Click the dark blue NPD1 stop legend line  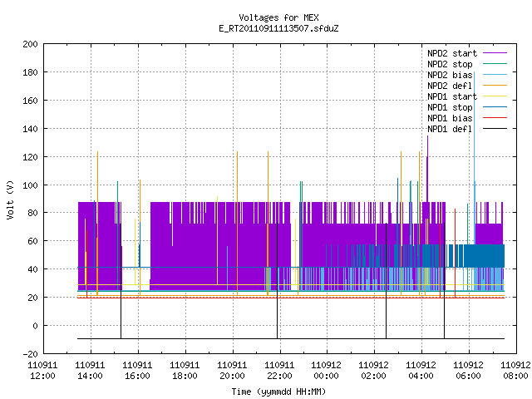[x=495, y=107]
